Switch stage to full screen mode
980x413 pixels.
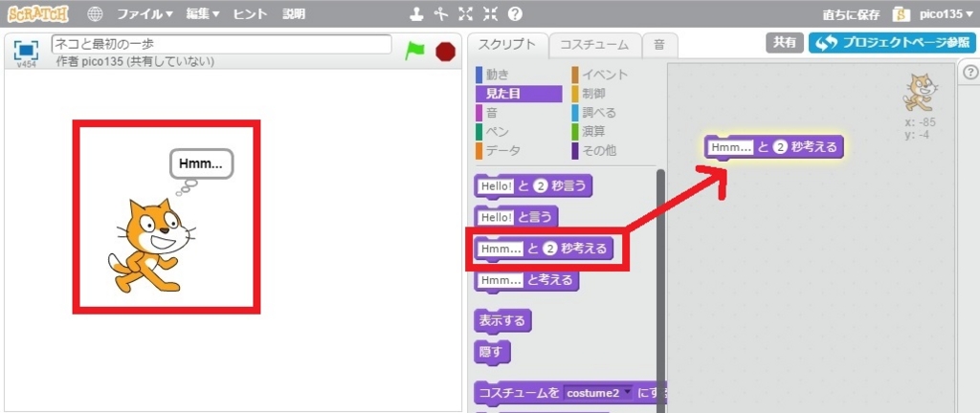point(26,50)
